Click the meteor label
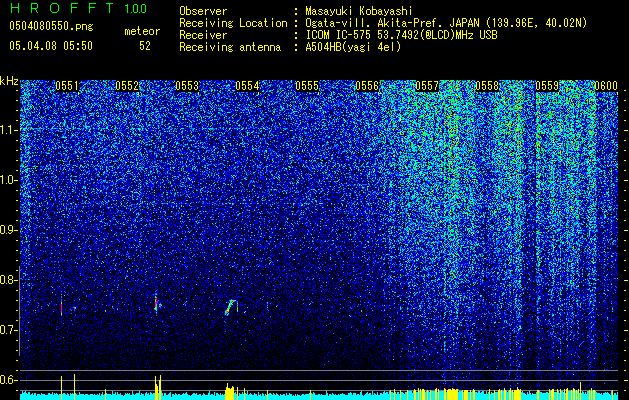 (142, 31)
